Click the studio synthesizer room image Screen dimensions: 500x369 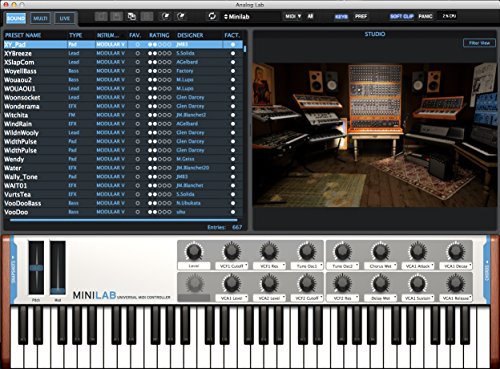tap(374, 135)
